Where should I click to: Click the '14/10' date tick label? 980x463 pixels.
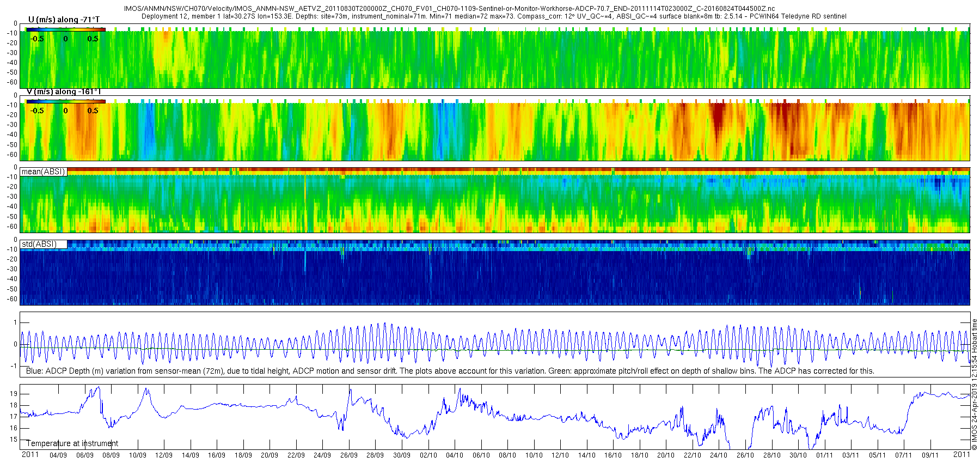click(x=587, y=455)
